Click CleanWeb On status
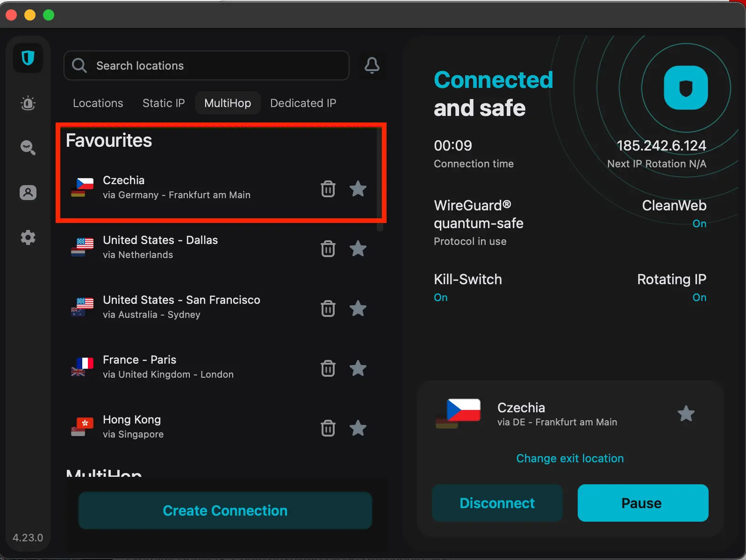This screenshot has width=746, height=560. [x=699, y=223]
